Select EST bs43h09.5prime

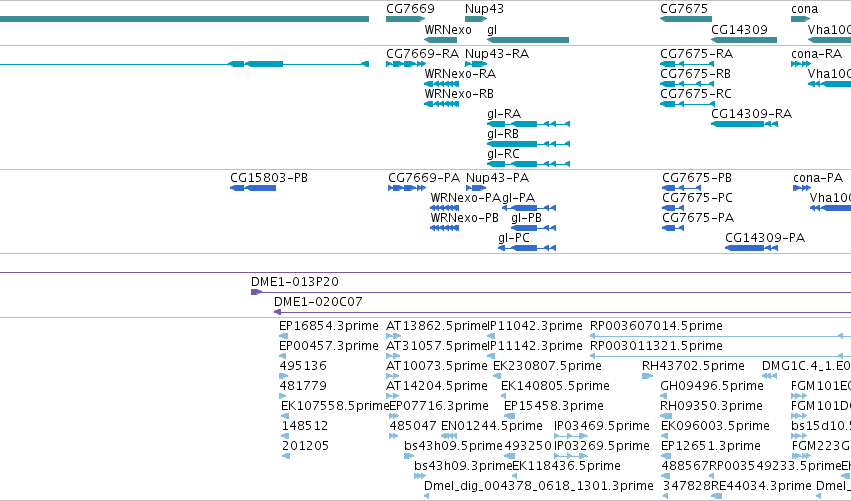pos(453,447)
